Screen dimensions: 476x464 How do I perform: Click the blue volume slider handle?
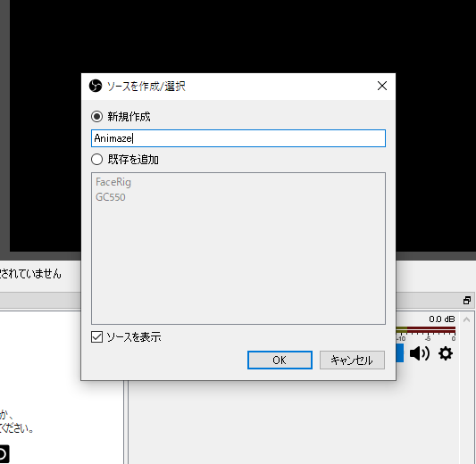(x=400, y=352)
